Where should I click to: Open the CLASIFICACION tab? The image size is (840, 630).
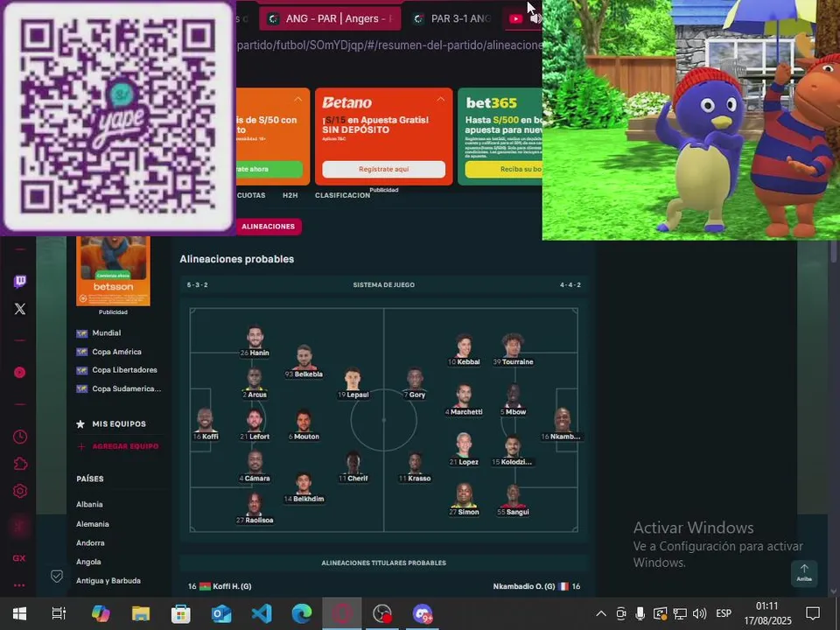click(x=342, y=195)
